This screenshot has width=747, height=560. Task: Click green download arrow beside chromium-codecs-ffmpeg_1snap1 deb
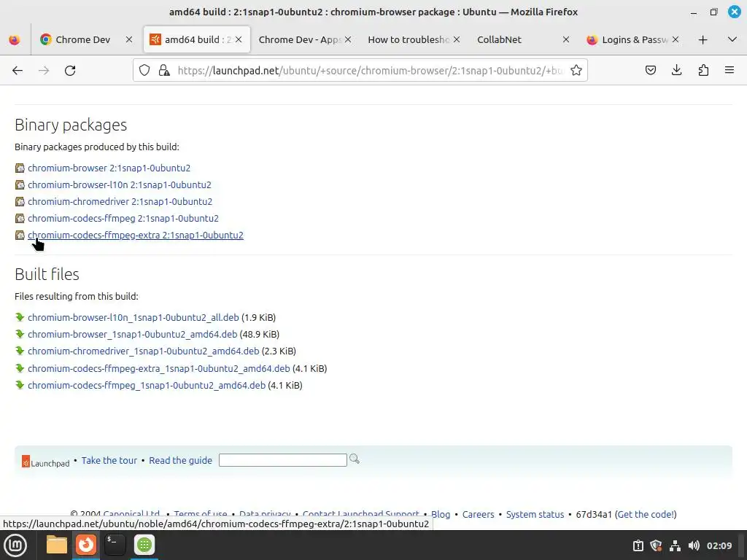(x=20, y=385)
